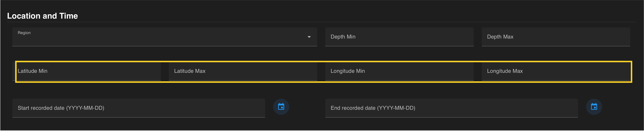Click the Longitude Min placeholder text

(347, 71)
